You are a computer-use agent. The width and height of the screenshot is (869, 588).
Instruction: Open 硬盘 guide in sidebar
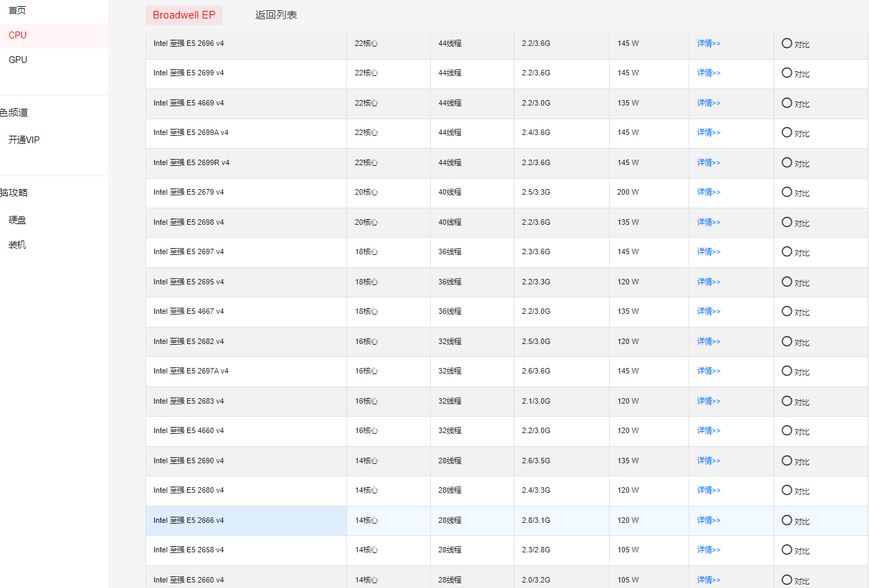tap(17, 220)
